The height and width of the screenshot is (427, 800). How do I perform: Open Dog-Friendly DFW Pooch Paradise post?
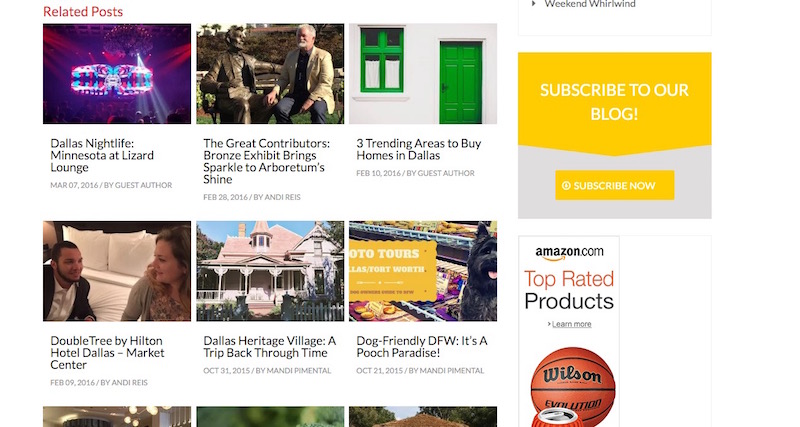click(x=421, y=346)
